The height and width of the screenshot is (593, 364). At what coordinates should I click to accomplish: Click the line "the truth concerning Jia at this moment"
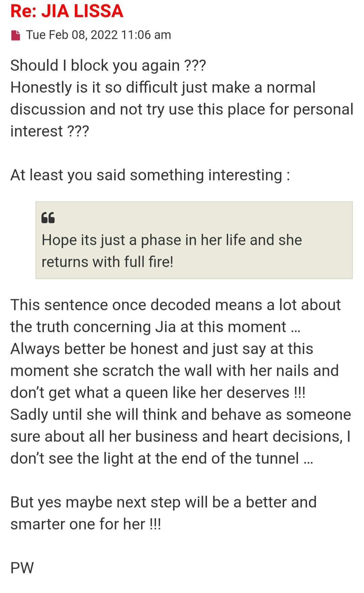point(155,327)
